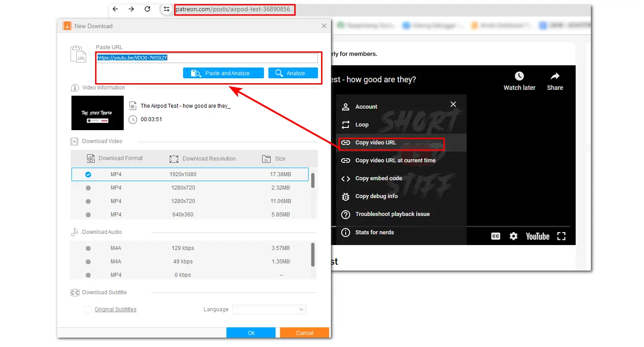The height and width of the screenshot is (347, 644).
Task: Click the YouTube logo in player bar
Action: point(537,236)
